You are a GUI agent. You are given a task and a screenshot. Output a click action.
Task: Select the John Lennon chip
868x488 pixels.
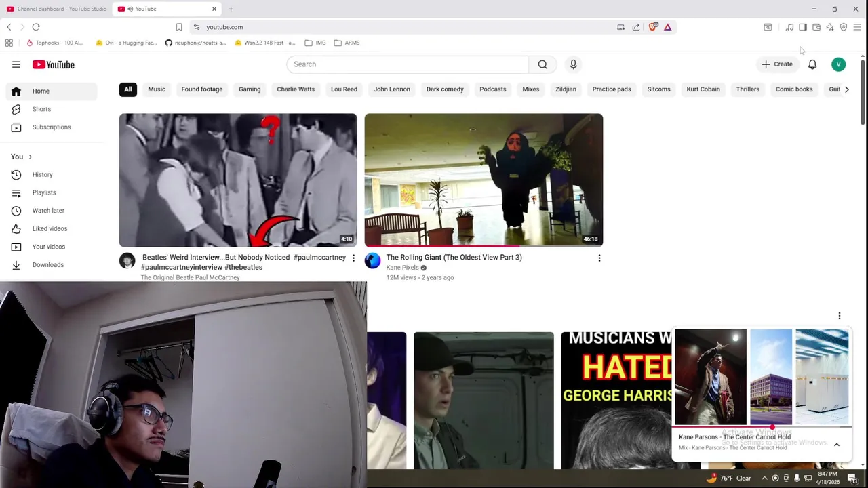pos(392,89)
